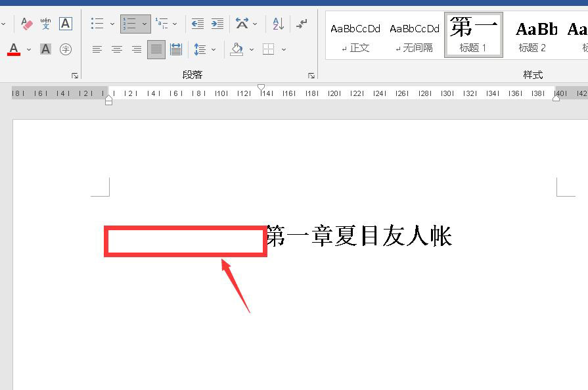The height and width of the screenshot is (390, 588).
Task: Apply borders to paragraph
Action: pos(269,49)
